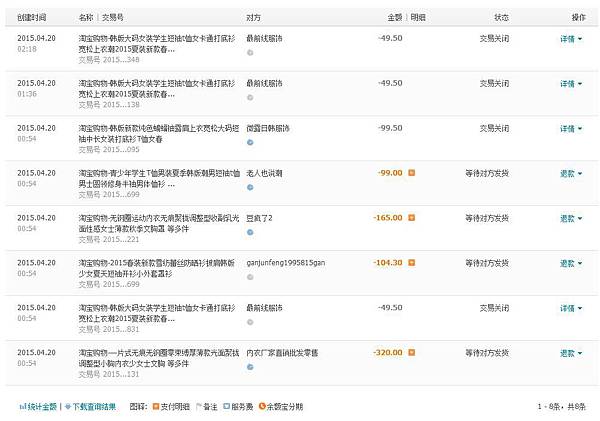Click counterparty name ganjunfeng1995815gan

click(286, 263)
